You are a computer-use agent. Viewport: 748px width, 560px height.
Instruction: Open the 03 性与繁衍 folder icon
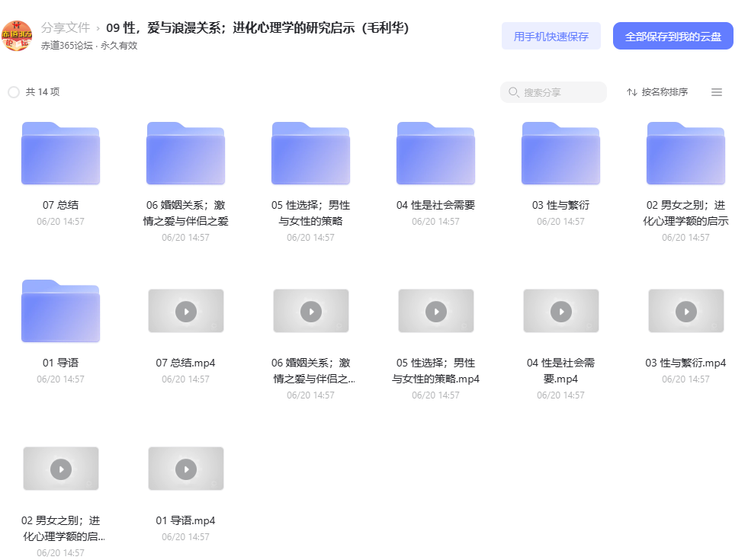[x=560, y=153]
